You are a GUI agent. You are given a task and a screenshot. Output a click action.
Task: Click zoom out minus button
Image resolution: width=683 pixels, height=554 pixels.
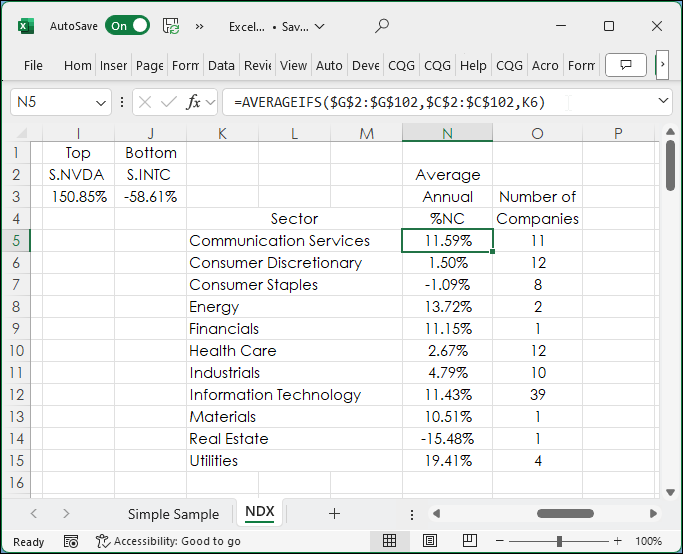pos(500,541)
